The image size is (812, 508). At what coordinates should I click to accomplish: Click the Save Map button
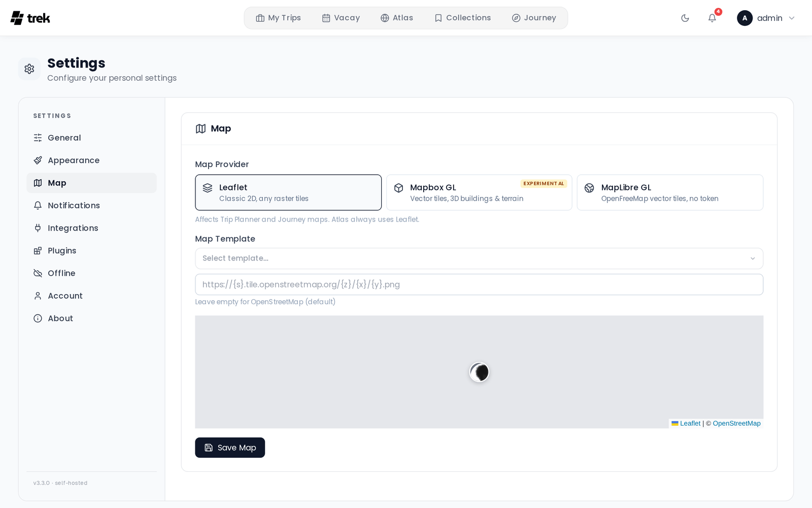[230, 448]
